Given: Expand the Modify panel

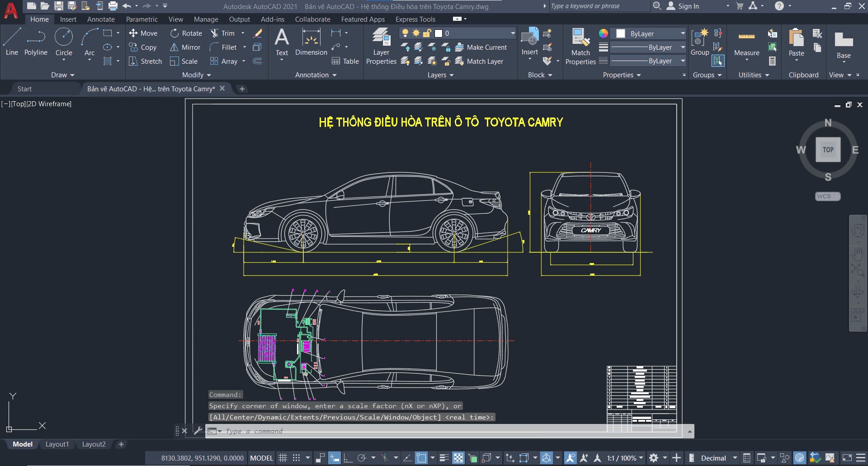Looking at the screenshot, I should (196, 75).
